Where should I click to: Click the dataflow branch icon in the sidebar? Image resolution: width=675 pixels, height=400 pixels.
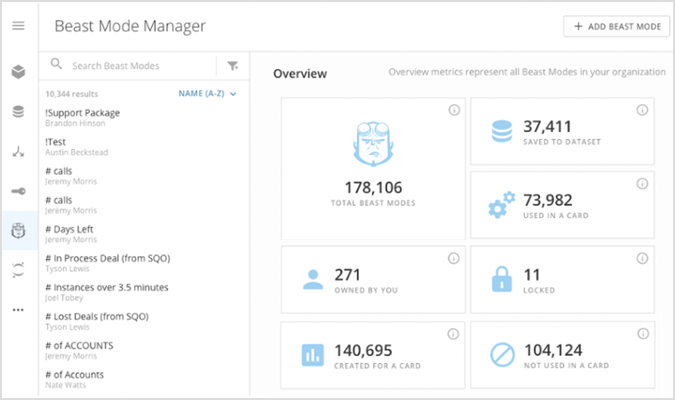(18, 152)
